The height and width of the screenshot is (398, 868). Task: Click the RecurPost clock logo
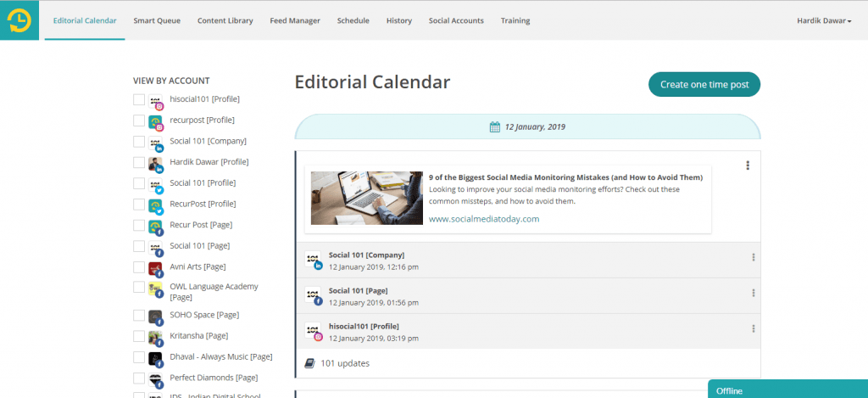tap(19, 20)
